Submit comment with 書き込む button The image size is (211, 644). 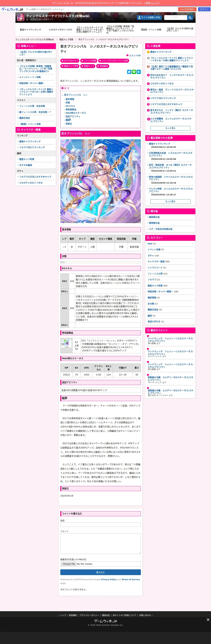point(101,572)
